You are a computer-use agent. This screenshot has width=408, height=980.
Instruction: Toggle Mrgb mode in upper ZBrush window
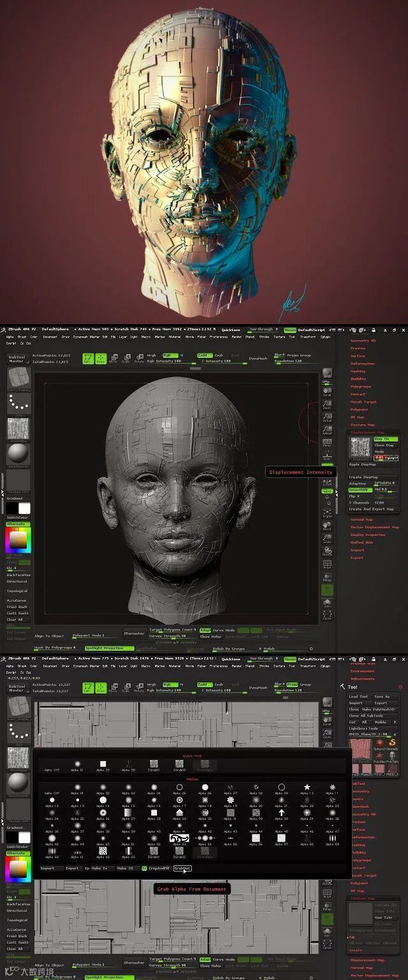[152, 355]
